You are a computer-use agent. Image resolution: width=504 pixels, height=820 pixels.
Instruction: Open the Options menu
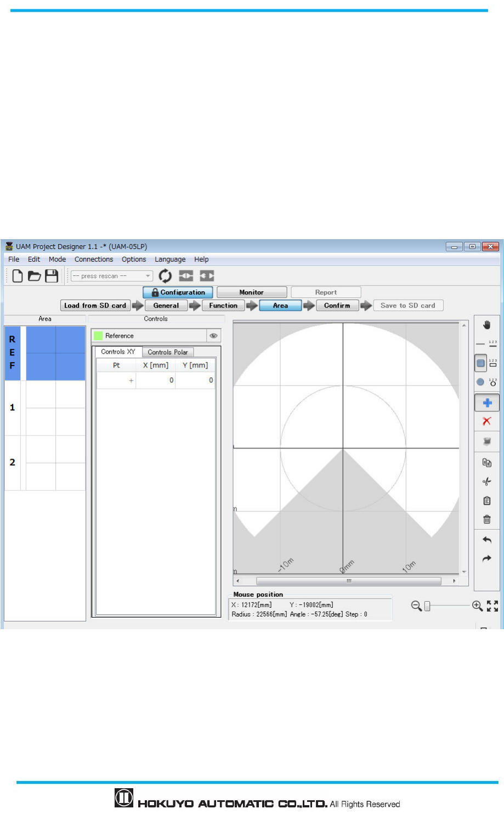[134, 259]
